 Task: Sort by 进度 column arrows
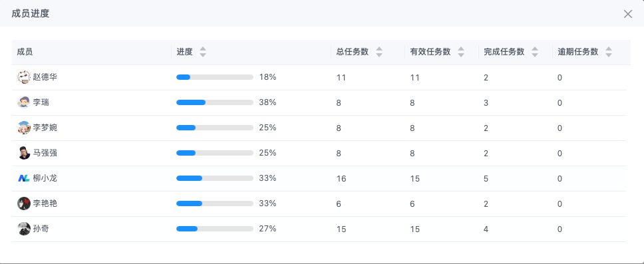(202, 52)
